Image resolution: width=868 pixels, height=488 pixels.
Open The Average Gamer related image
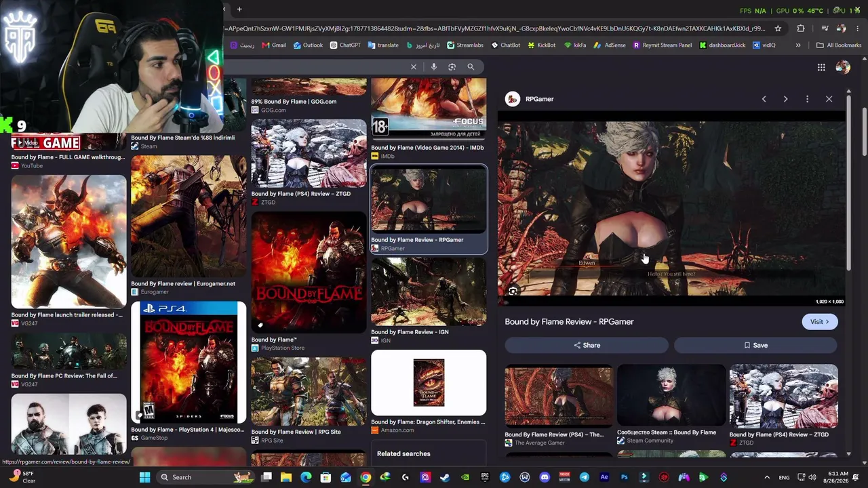(559, 395)
